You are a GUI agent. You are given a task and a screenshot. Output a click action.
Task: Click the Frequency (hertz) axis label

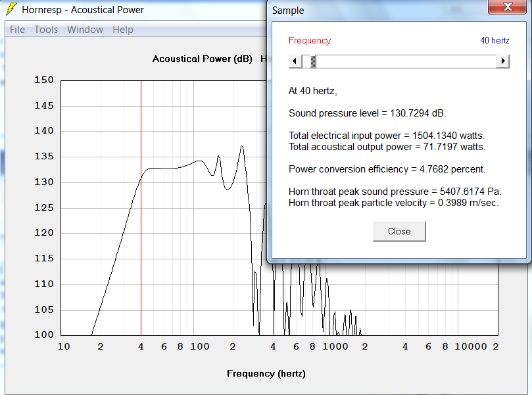pos(266,373)
